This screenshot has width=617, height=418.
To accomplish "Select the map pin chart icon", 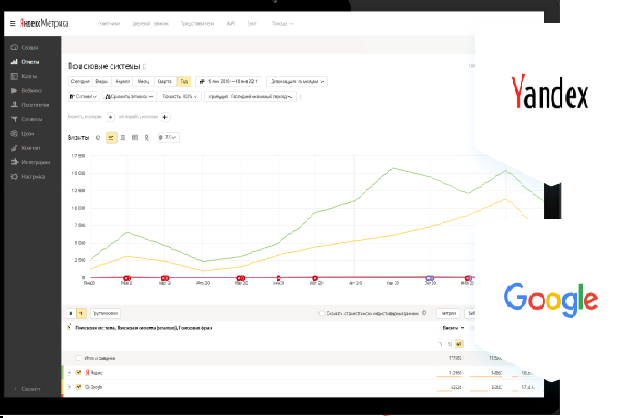I will point(147,137).
